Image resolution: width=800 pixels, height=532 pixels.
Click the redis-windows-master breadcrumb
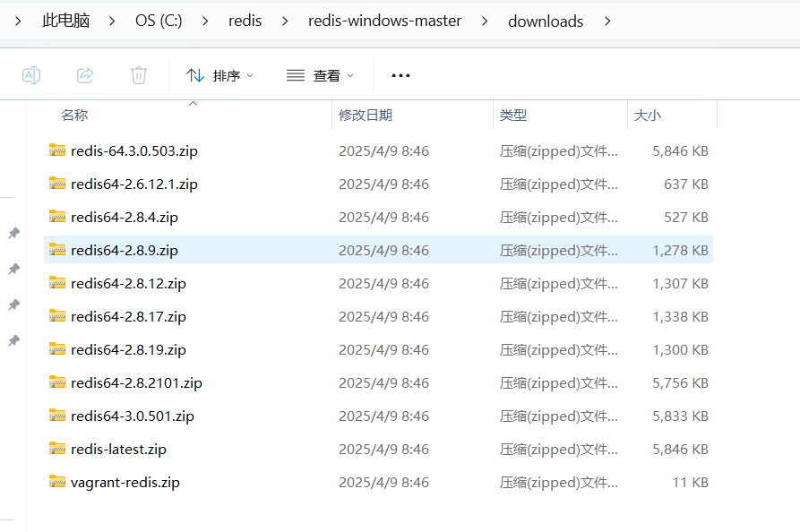tap(384, 21)
